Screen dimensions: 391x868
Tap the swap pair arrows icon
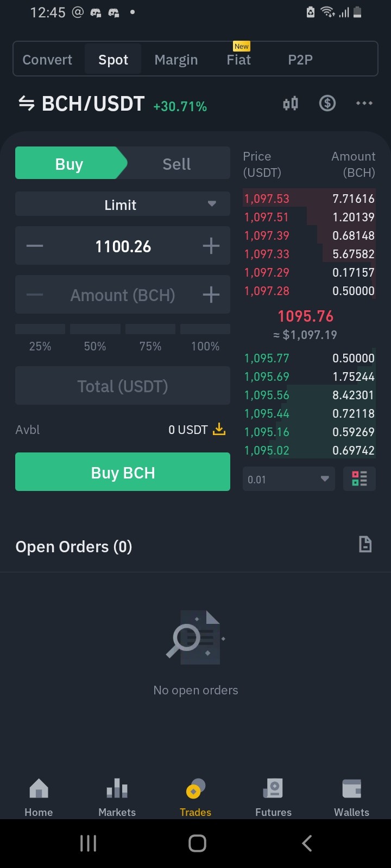pyautogui.click(x=26, y=103)
